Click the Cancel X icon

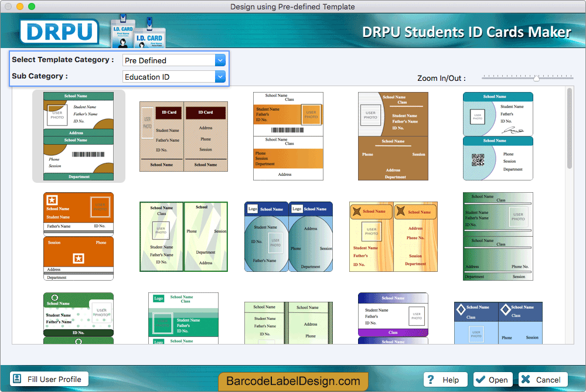click(x=526, y=379)
